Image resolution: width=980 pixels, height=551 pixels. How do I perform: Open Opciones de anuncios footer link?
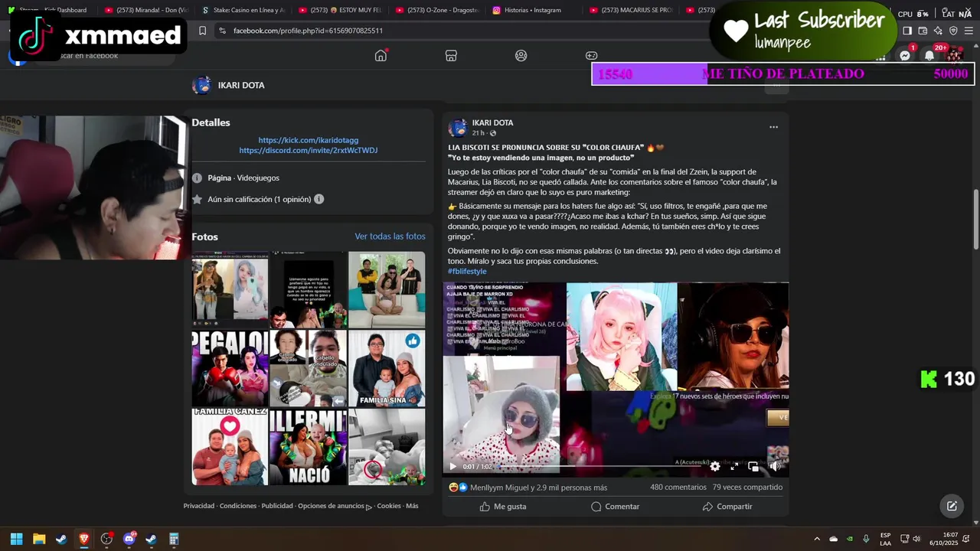(x=335, y=506)
